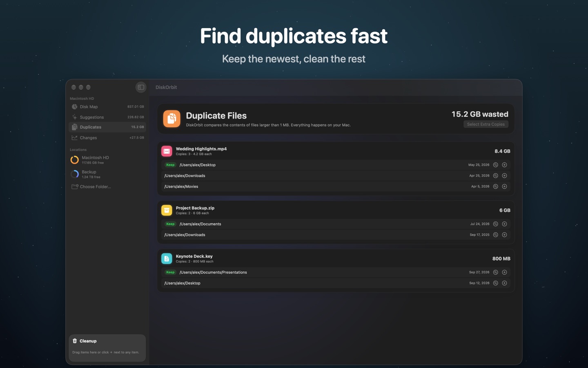Select Backup location
The height and width of the screenshot is (368, 588).
107,174
